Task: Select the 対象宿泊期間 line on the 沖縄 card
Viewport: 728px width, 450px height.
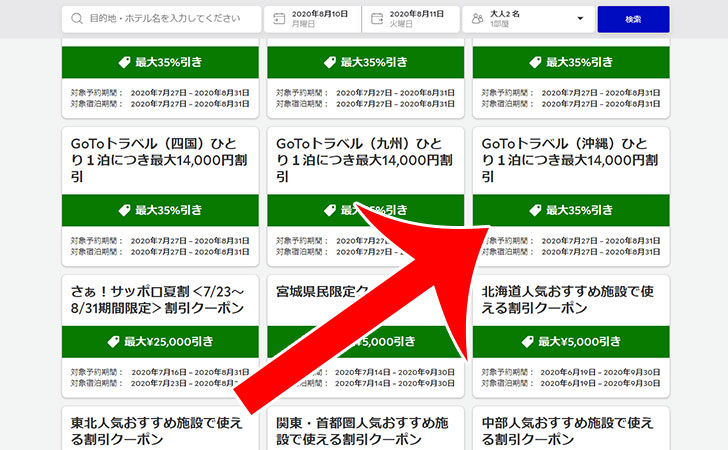Action: tap(571, 252)
